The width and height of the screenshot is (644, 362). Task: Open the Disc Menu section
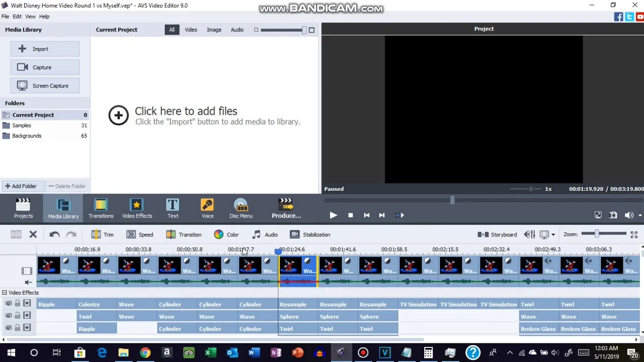pos(241,208)
